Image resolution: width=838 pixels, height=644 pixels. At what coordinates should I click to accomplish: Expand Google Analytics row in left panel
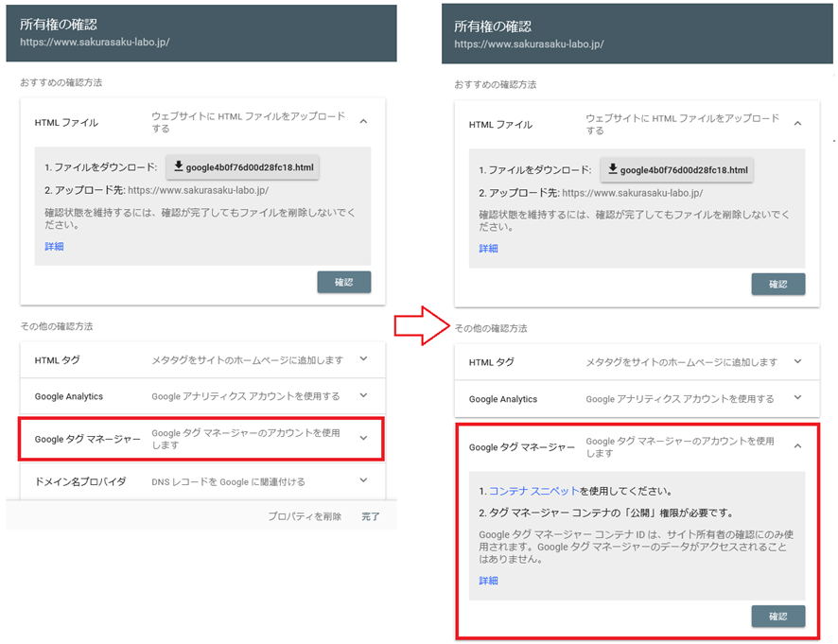pyautogui.click(x=363, y=395)
